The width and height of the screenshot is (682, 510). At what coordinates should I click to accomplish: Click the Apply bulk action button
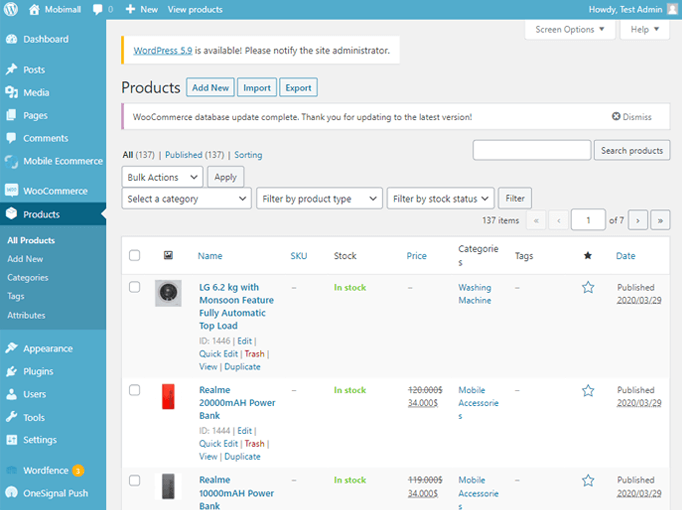(x=225, y=177)
